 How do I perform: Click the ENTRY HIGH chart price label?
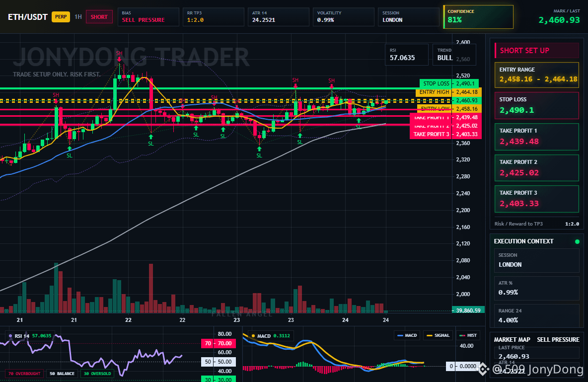pos(434,92)
